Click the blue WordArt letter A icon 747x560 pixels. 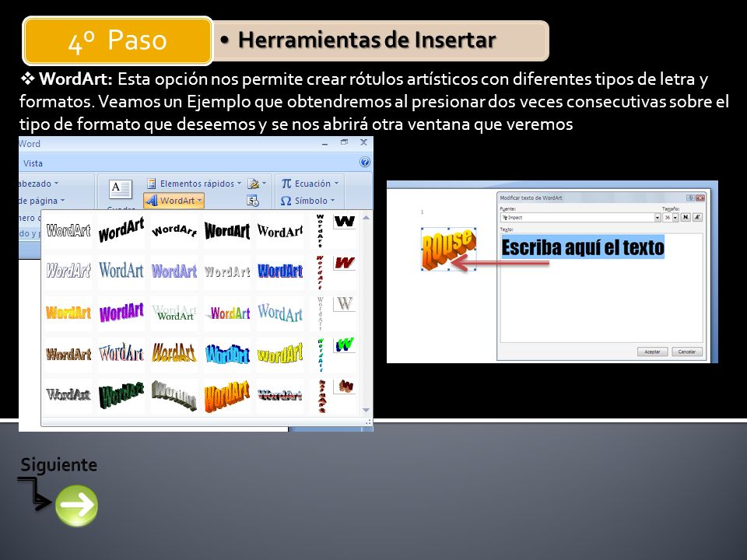point(152,201)
